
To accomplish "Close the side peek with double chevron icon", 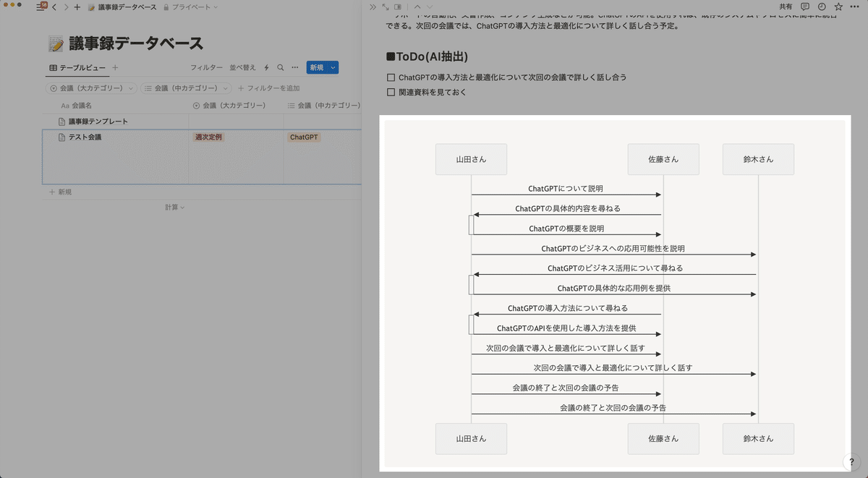I will tap(373, 7).
